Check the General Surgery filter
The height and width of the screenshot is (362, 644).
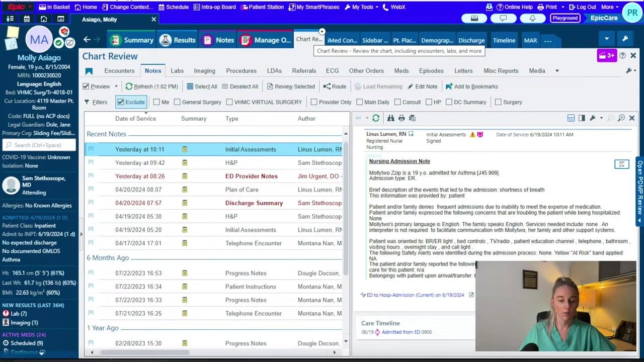click(x=177, y=102)
